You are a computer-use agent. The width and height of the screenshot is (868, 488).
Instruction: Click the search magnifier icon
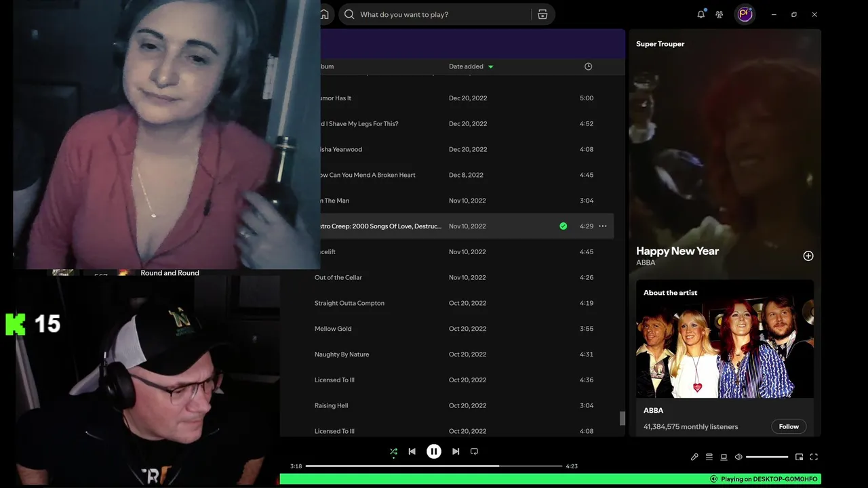pos(349,14)
